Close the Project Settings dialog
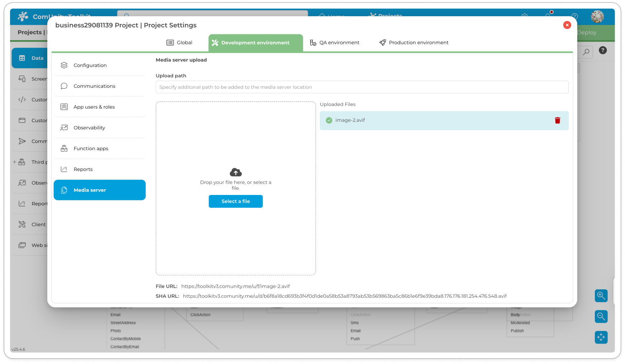The image size is (625, 364). click(x=567, y=25)
